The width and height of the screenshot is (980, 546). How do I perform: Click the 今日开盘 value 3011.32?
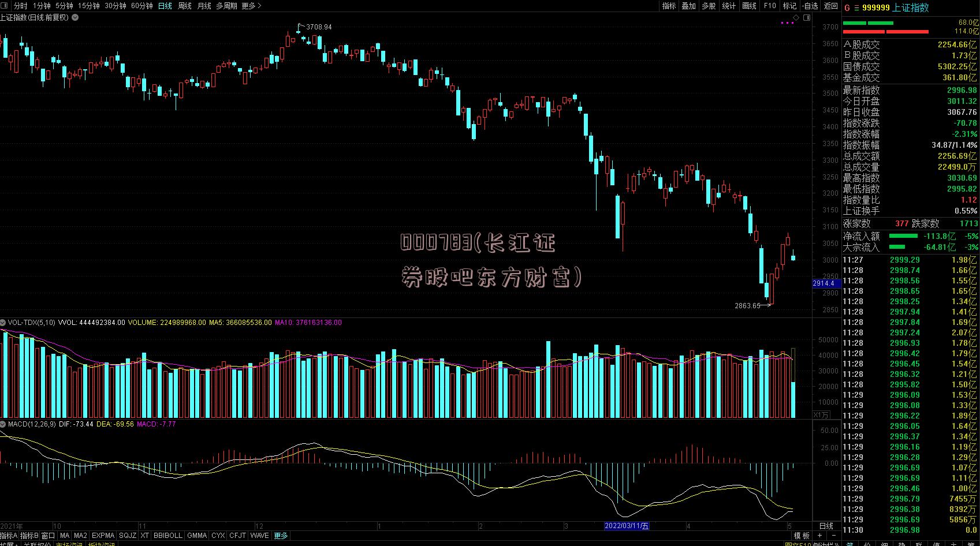pos(962,101)
